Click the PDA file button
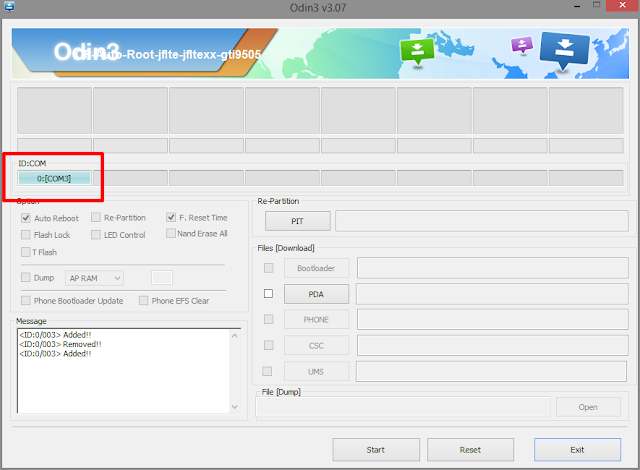 coord(316,294)
